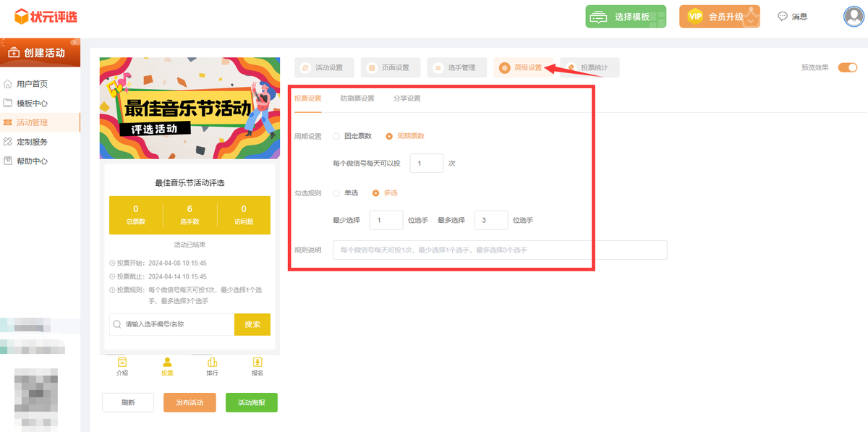Click the 消息 message bubble icon

(x=782, y=17)
